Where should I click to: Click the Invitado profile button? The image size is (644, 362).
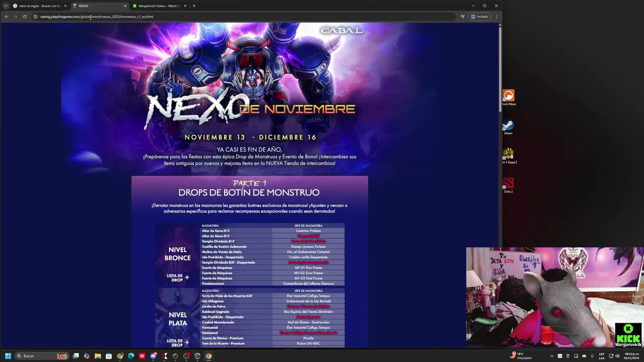pyautogui.click(x=479, y=17)
